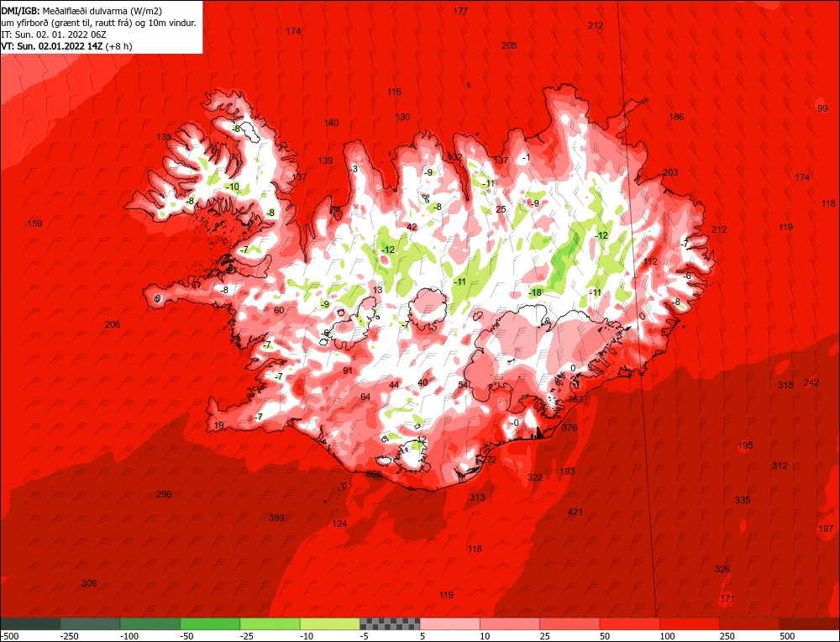This screenshot has height=642, width=840.
Task: Select pale pink swatch between 5 and 10
Action: [450, 624]
